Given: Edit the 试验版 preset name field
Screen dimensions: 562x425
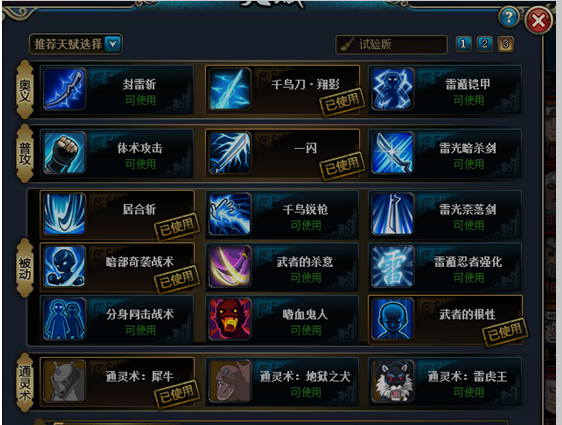Looking at the screenshot, I should point(391,44).
